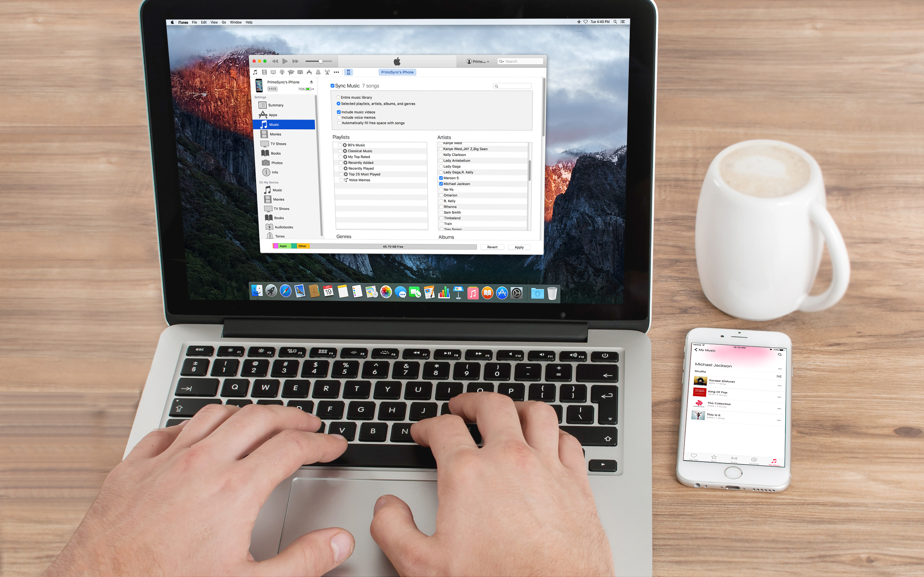The width and height of the screenshot is (924, 577).
Task: Select the 90s Music playlist item
Action: pos(355,144)
